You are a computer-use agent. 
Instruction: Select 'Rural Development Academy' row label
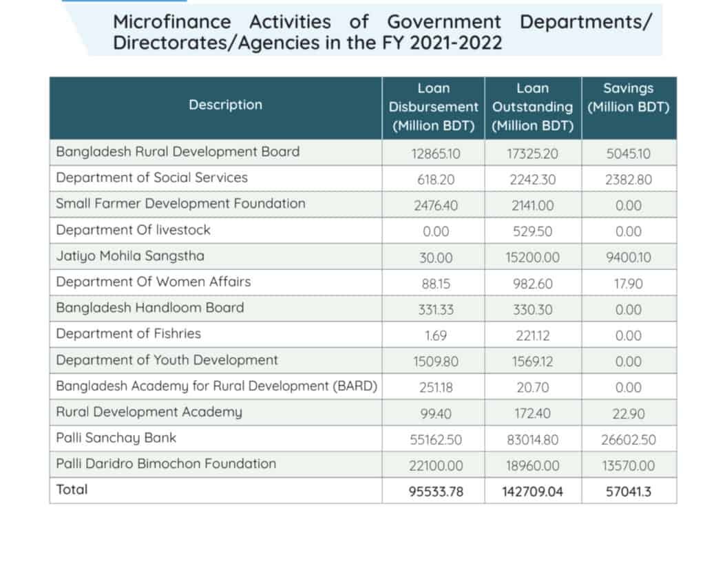click(x=149, y=412)
